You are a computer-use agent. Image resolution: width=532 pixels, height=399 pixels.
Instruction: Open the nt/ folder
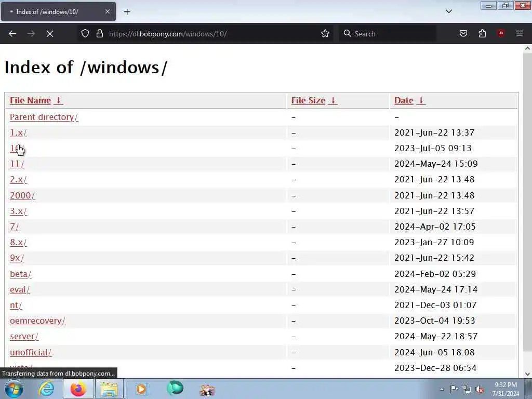tap(16, 305)
